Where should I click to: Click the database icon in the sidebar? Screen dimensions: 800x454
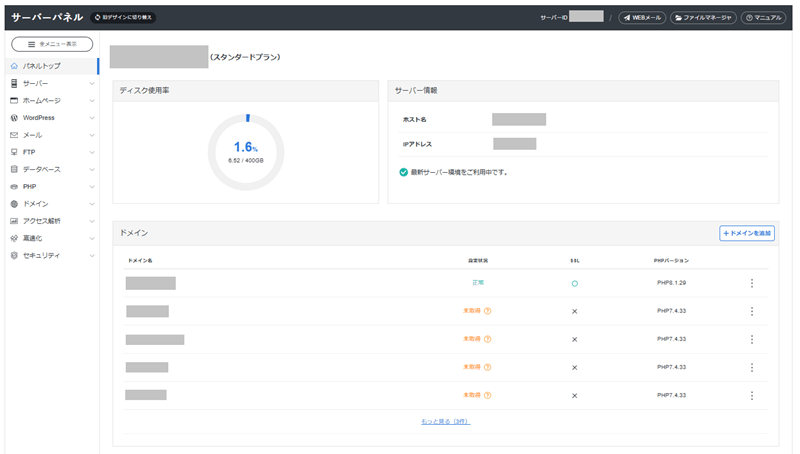(x=14, y=169)
